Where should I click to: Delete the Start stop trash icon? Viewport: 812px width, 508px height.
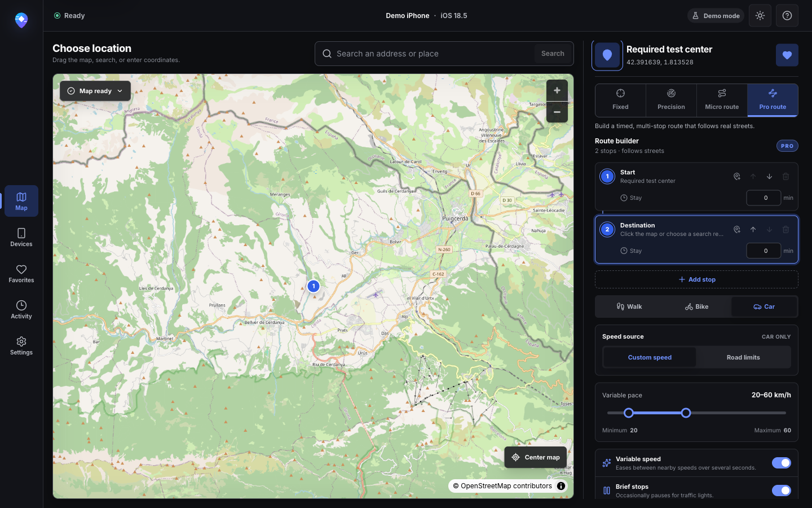[785, 177]
